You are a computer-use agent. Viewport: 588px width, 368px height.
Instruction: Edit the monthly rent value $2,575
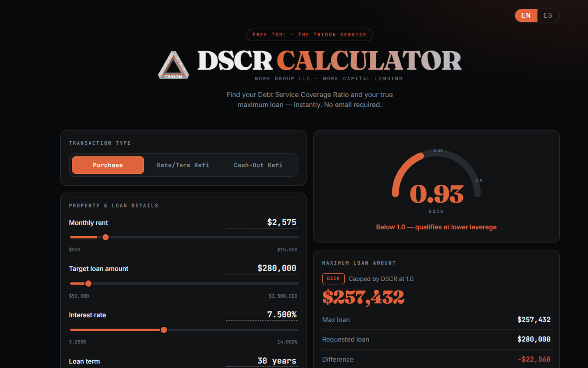[262, 222]
